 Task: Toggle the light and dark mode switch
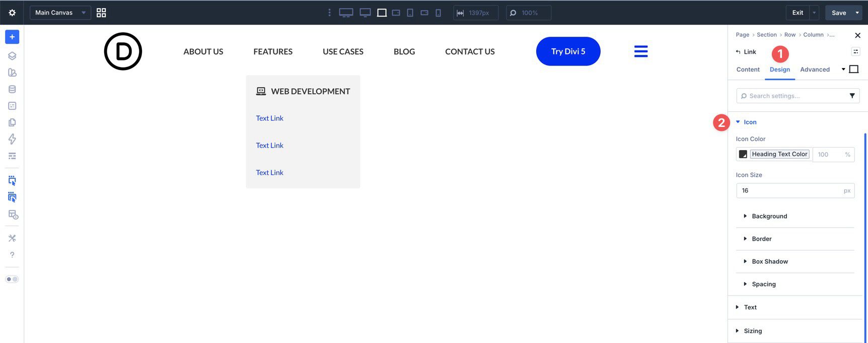tap(12, 279)
